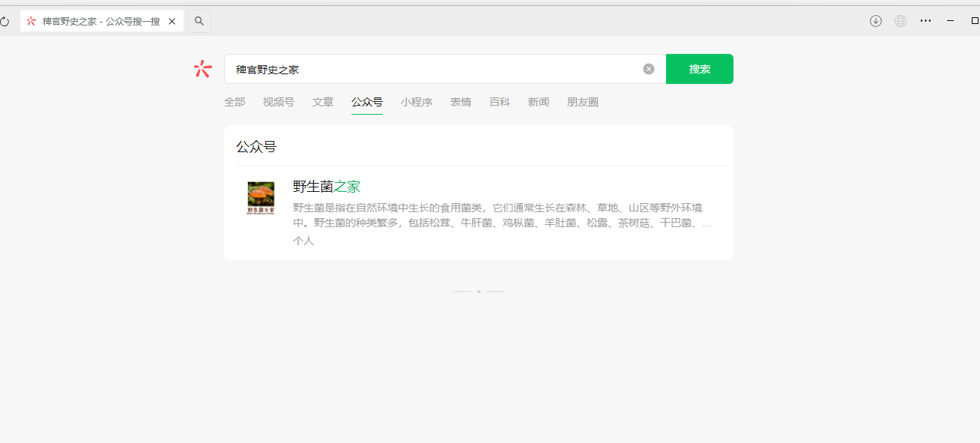Open the three-dot more options menu
This screenshot has width=980, height=443.
point(926,21)
